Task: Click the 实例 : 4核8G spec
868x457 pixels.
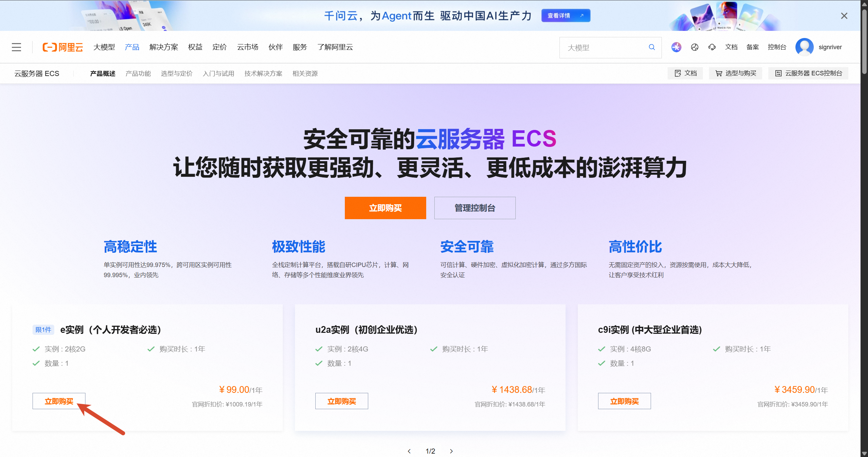Action: point(630,349)
